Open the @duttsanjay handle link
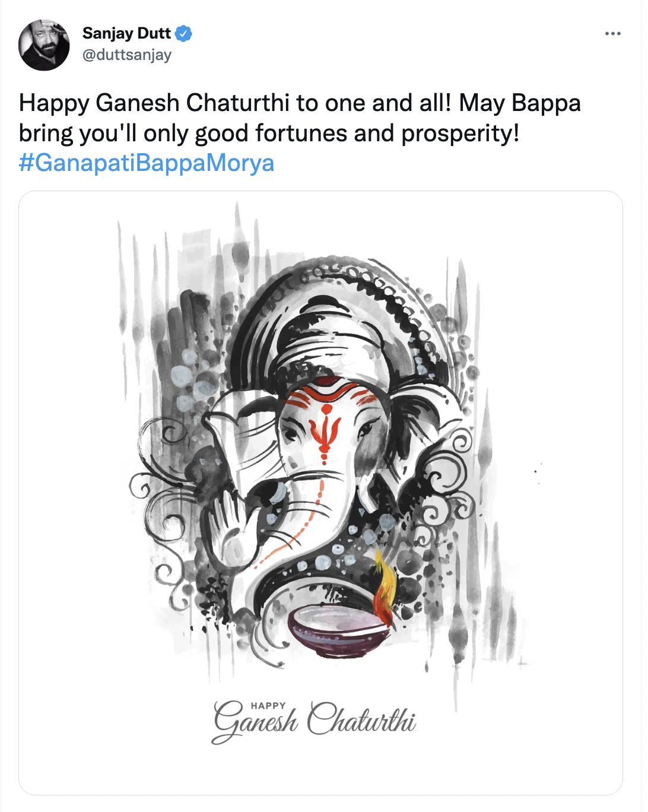648x812 pixels. (126, 55)
